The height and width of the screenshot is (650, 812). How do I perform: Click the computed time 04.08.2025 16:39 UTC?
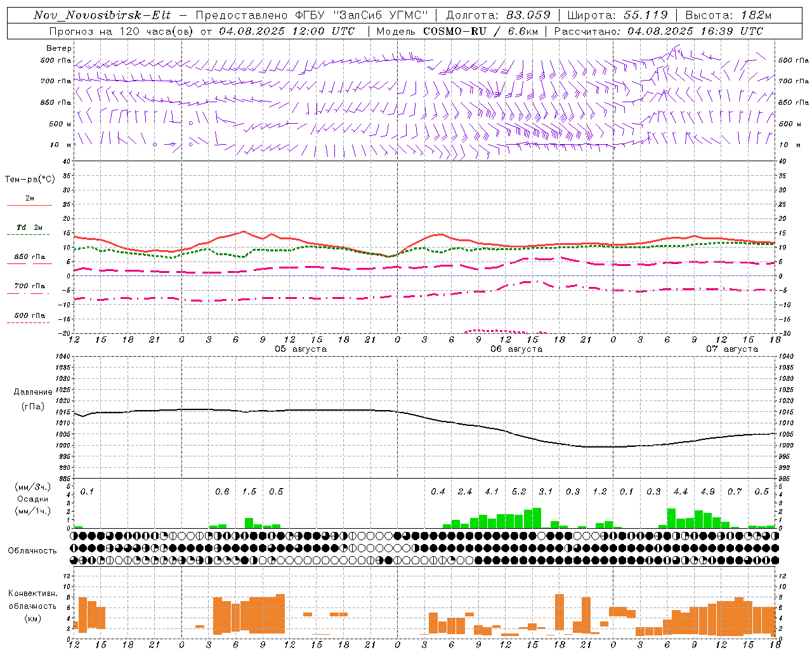click(695, 31)
